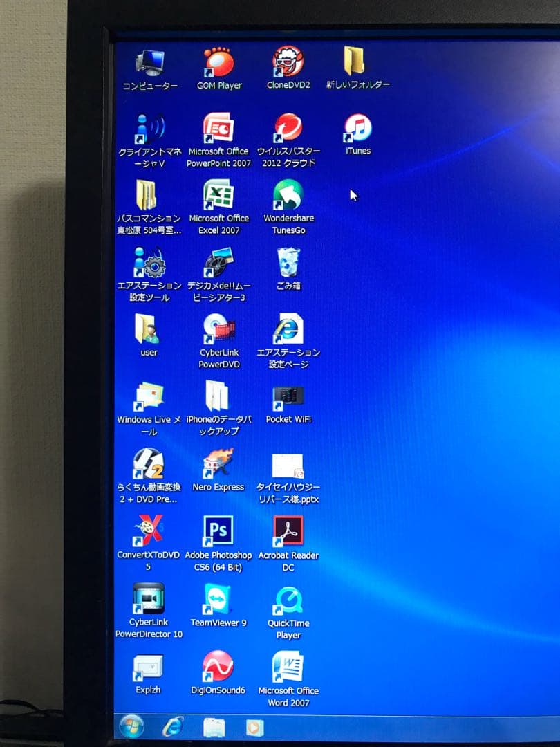Image resolution: width=560 pixels, height=747 pixels.
Task: Open the Windows Start button
Action: point(131,726)
